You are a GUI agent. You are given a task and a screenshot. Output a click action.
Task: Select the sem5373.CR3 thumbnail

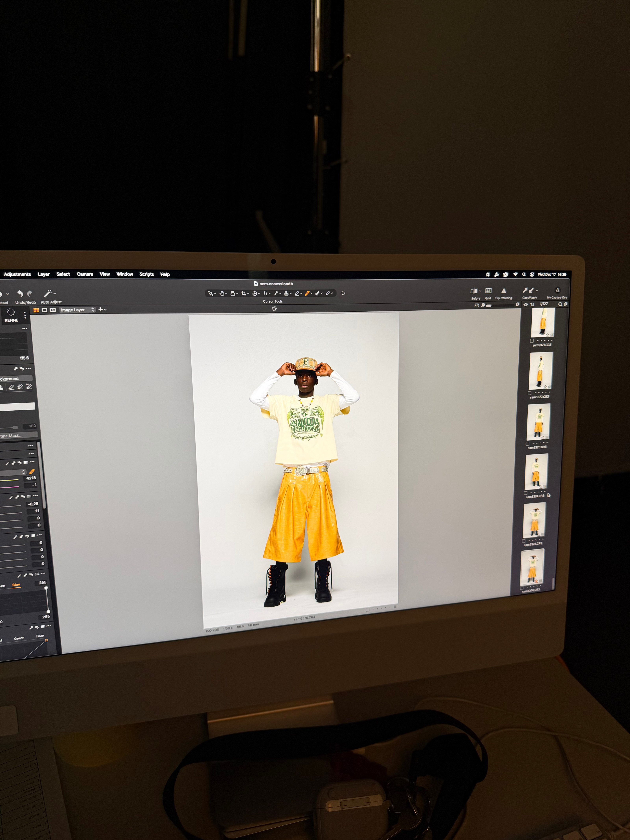click(538, 422)
